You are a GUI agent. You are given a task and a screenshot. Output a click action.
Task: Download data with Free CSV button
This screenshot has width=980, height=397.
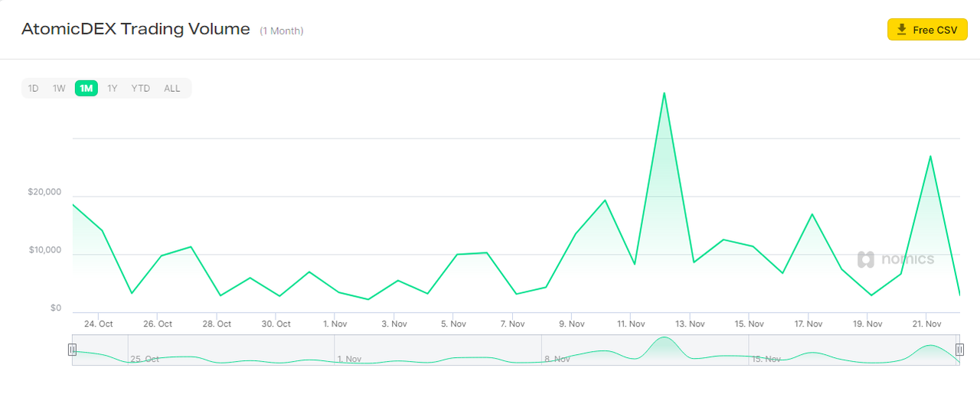(927, 30)
